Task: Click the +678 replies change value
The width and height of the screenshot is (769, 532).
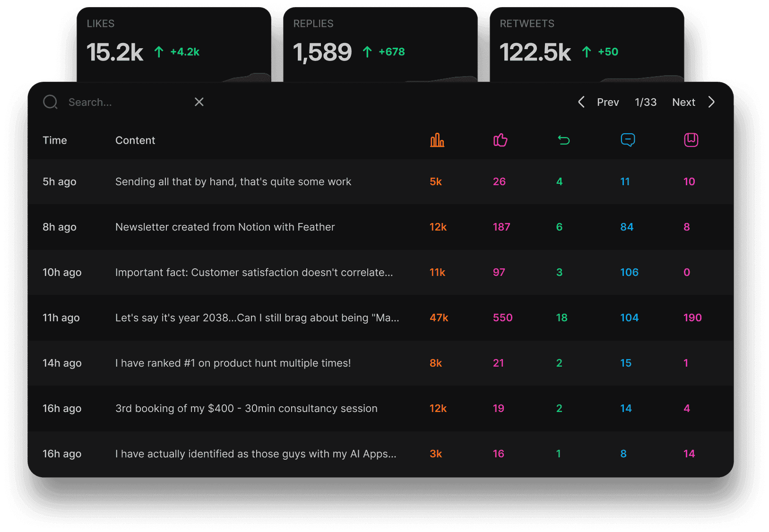Action: pyautogui.click(x=392, y=52)
